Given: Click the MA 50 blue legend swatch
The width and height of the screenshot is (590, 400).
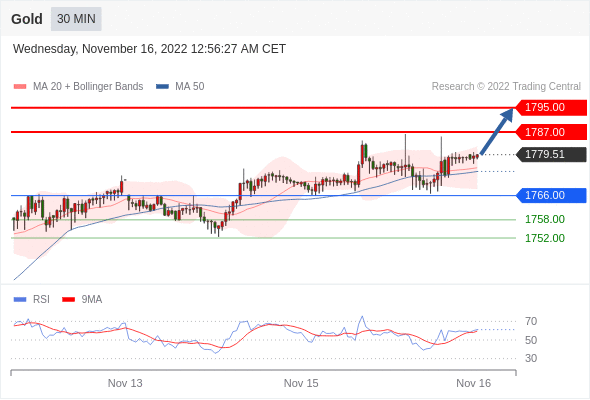Looking at the screenshot, I should pyautogui.click(x=163, y=87).
